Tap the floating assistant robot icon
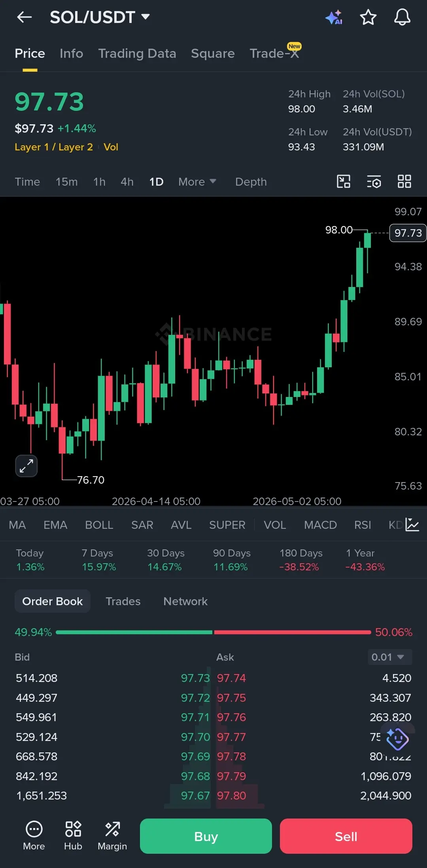Image resolution: width=427 pixels, height=868 pixels. click(397, 739)
